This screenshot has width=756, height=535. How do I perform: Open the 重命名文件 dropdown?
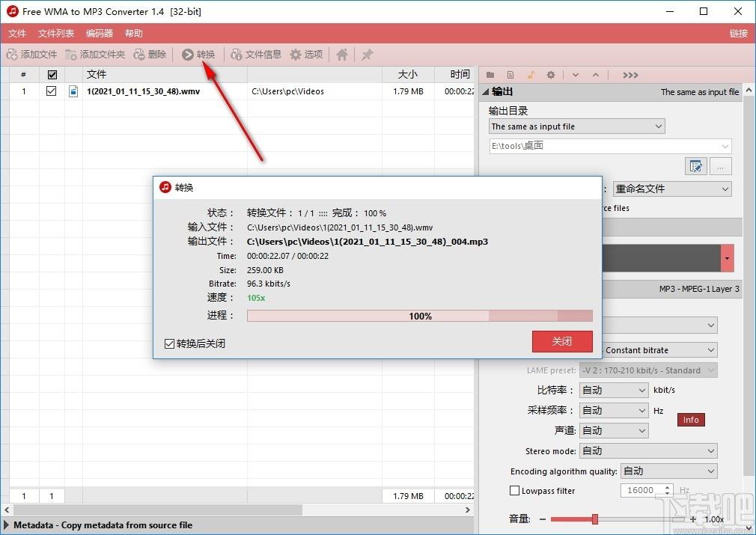pyautogui.click(x=672, y=189)
